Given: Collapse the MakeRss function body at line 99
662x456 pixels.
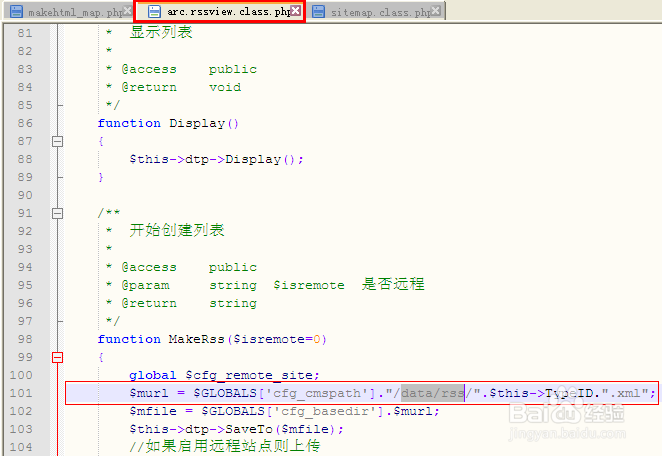Looking at the screenshot, I should pyautogui.click(x=57, y=358).
